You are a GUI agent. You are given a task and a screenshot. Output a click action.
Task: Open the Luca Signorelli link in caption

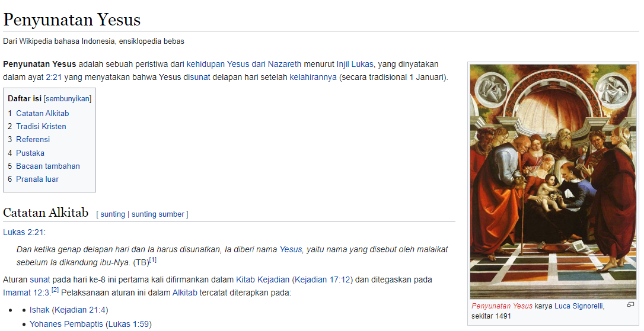[579, 306]
